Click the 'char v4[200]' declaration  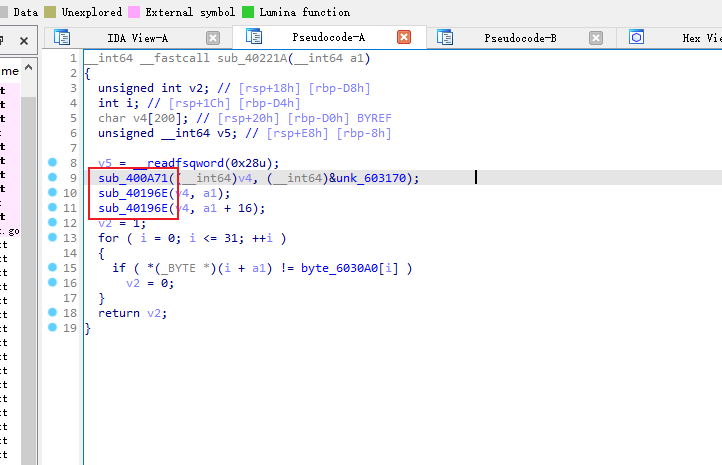click(x=143, y=118)
